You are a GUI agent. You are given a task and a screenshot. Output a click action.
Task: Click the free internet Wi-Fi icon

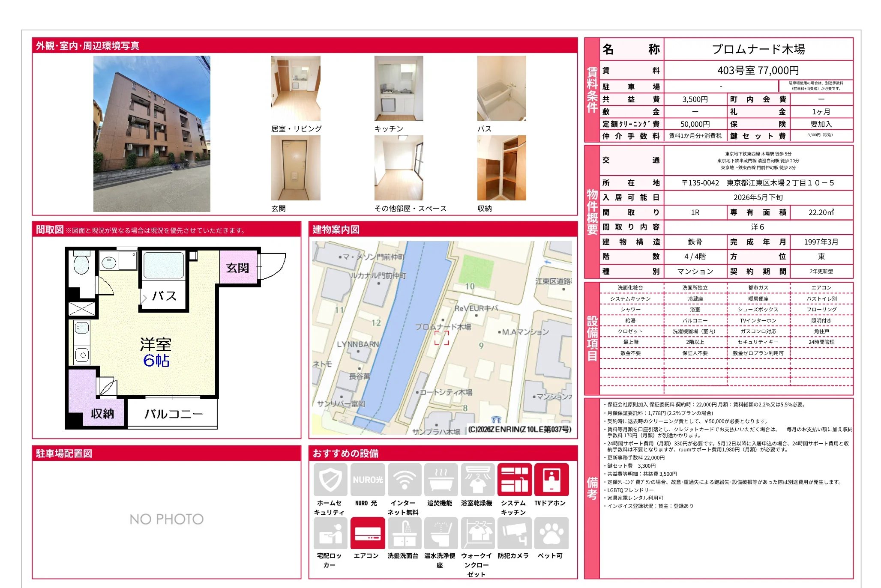404,480
